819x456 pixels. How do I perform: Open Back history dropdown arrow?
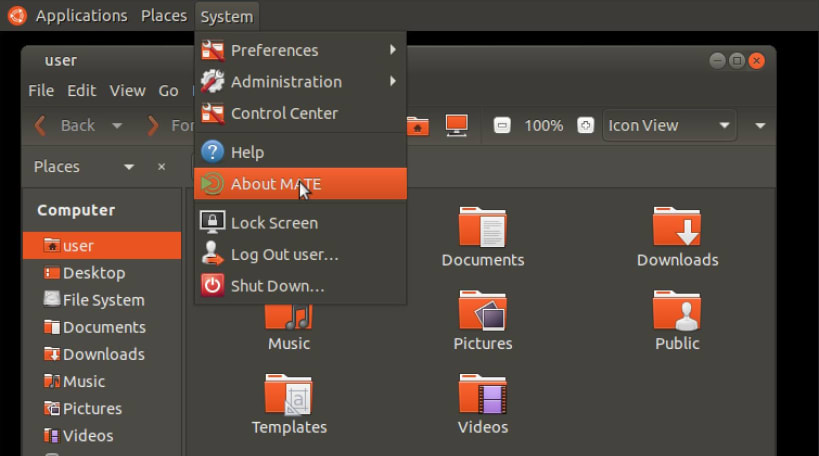click(x=117, y=125)
